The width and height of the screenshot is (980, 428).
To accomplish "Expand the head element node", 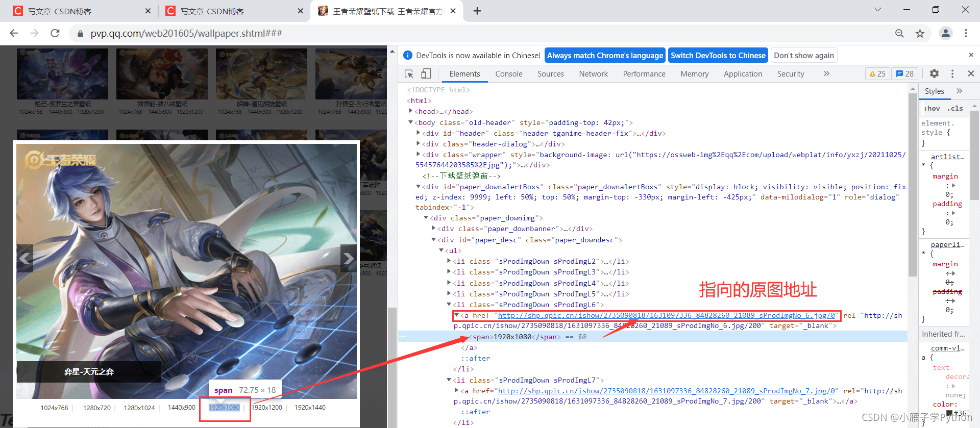I will (x=411, y=111).
